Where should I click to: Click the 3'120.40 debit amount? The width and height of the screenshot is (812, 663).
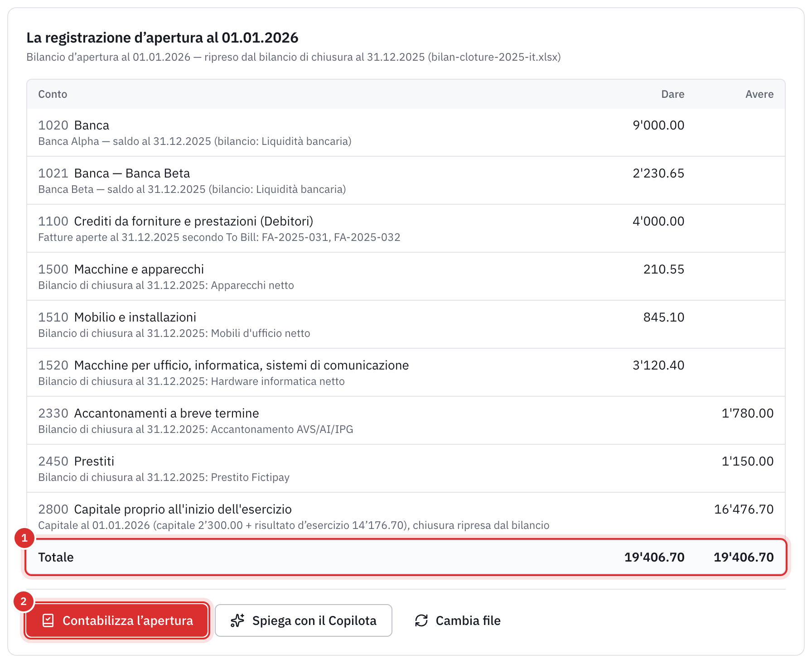[658, 365]
